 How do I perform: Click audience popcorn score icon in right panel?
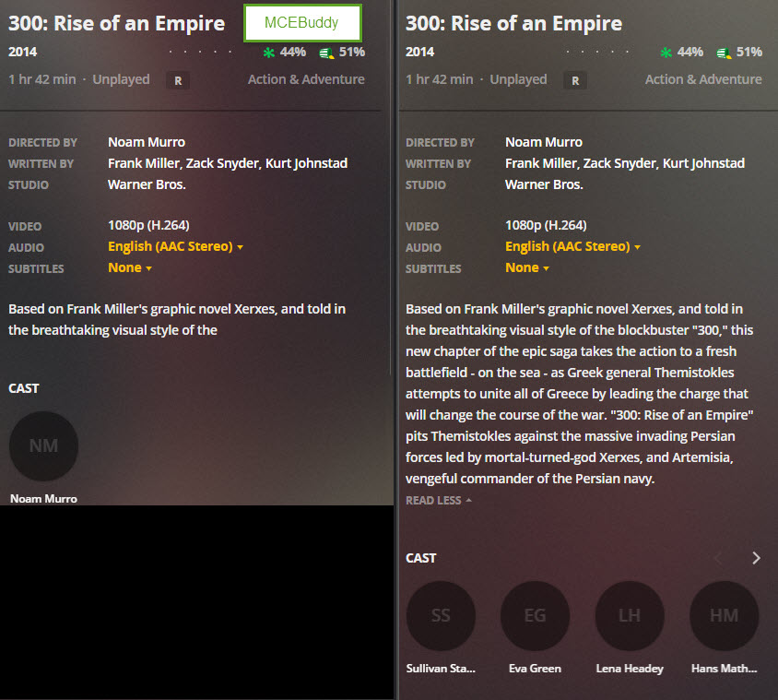coord(725,53)
